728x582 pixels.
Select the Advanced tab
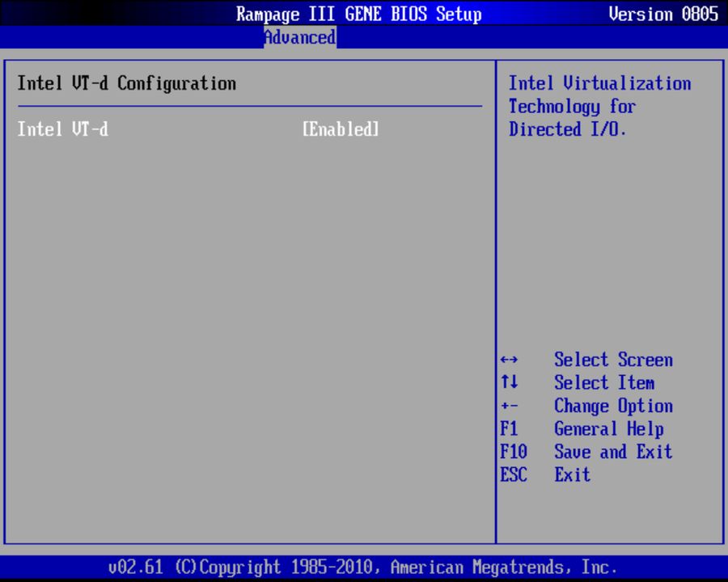click(x=300, y=37)
